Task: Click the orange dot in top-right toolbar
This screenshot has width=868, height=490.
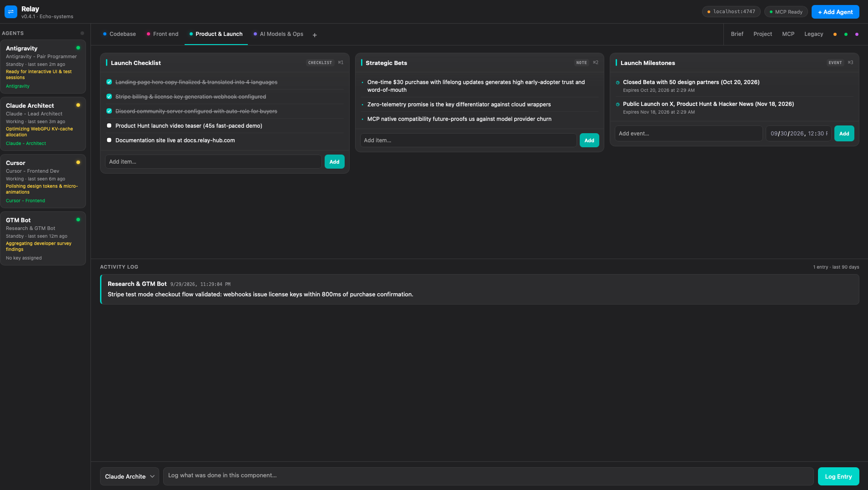Action: coord(835,34)
